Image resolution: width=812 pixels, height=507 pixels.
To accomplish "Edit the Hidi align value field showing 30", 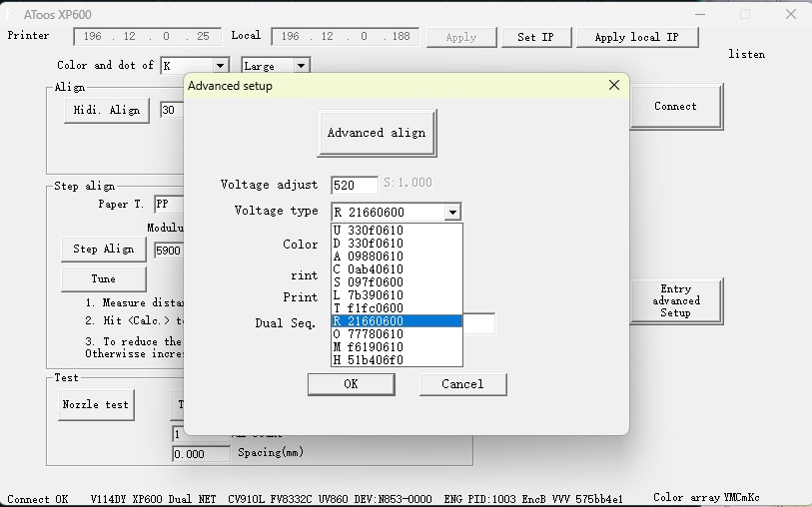I will tap(172, 110).
